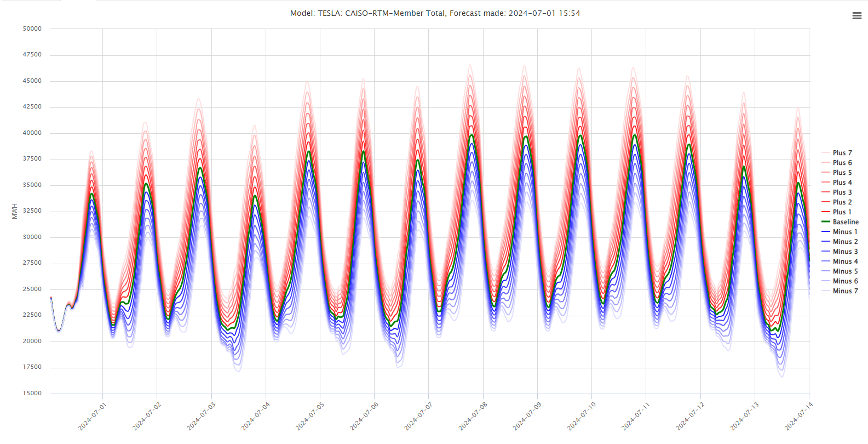Click the 2024-07-09 x-axis date label
Image resolution: width=868 pixels, height=444 pixels.
[527, 416]
